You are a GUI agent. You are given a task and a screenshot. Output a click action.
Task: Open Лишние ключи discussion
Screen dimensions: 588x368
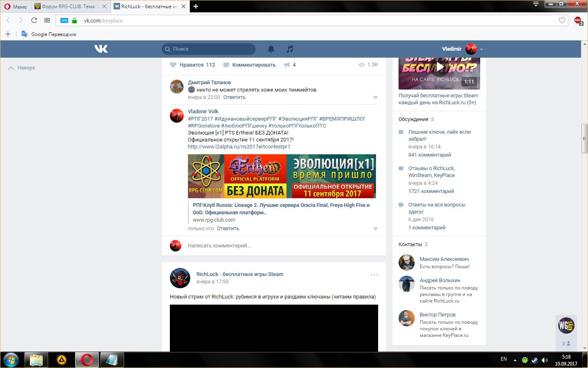pyautogui.click(x=439, y=135)
